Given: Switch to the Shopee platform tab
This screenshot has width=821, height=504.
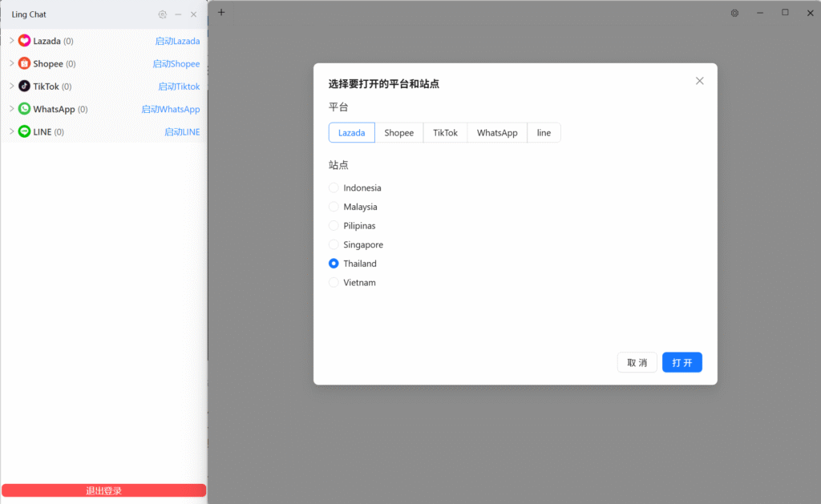Looking at the screenshot, I should 399,132.
